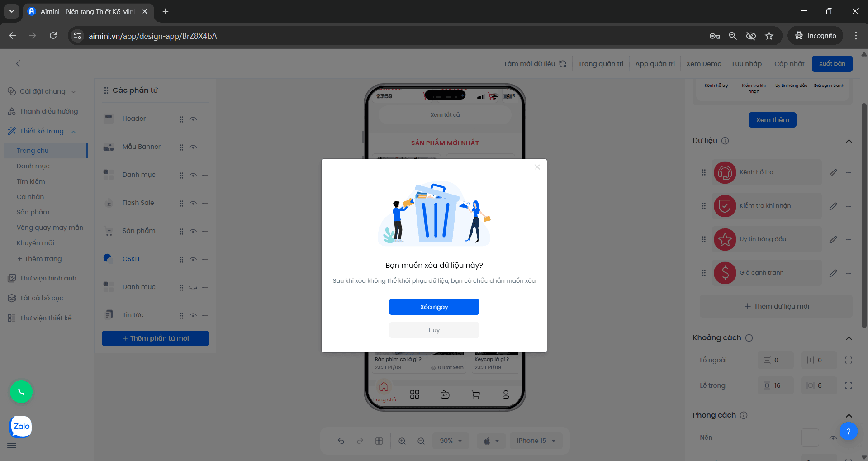Hide the Flash Sale element

(193, 203)
